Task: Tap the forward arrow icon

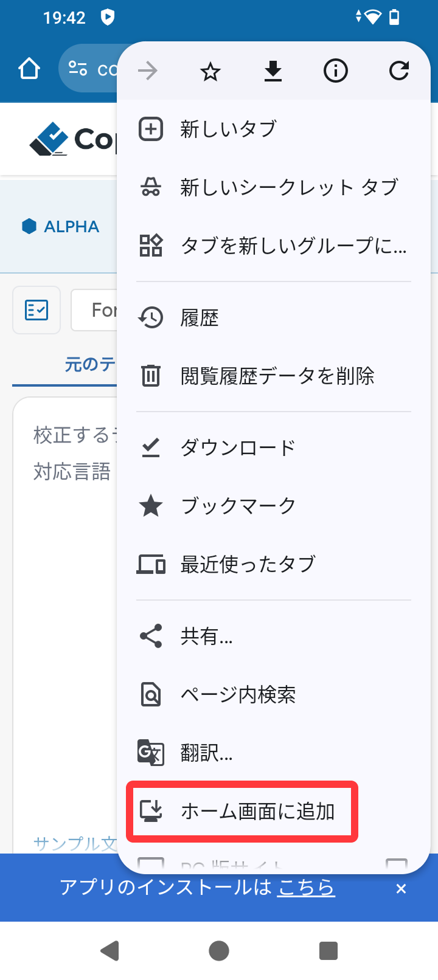Action: point(148,72)
